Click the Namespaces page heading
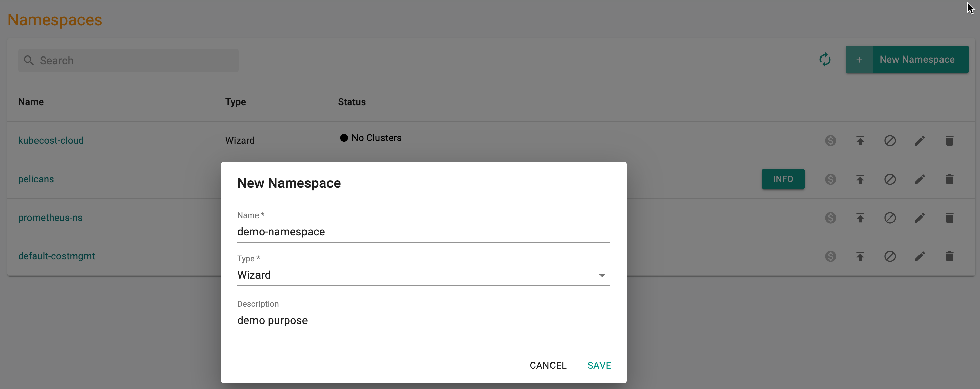Viewport: 980px width, 389px height. click(55, 20)
